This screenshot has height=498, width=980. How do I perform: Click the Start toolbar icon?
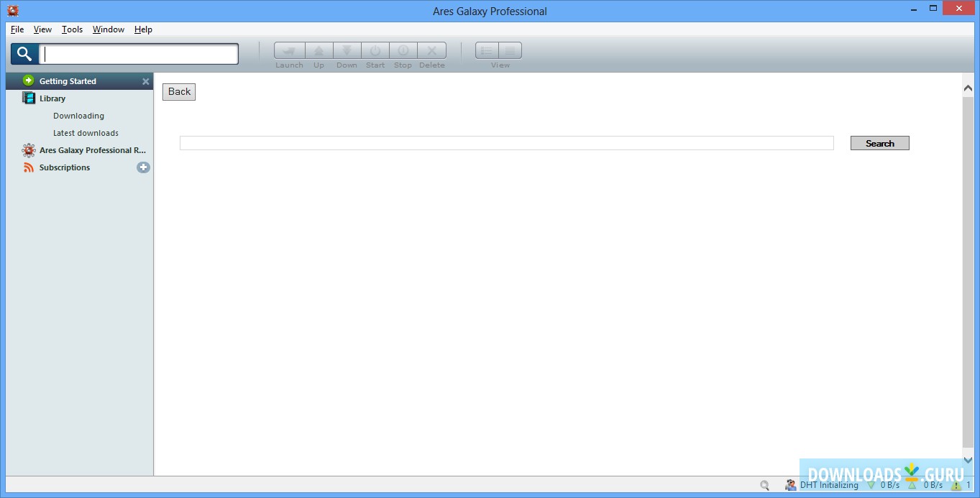pyautogui.click(x=375, y=51)
